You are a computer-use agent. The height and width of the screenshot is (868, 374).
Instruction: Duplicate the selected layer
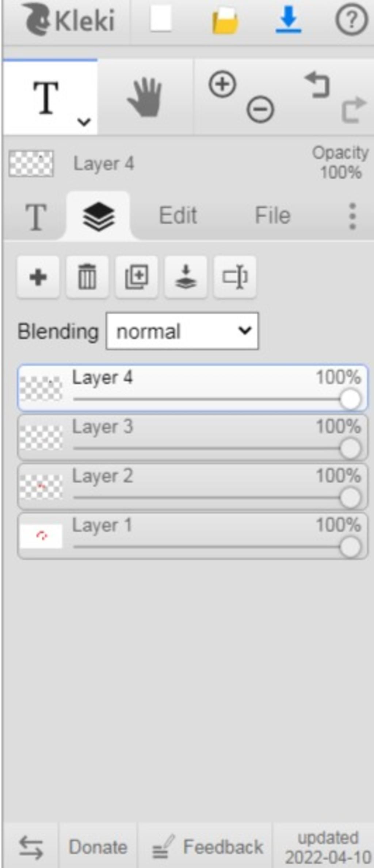137,277
